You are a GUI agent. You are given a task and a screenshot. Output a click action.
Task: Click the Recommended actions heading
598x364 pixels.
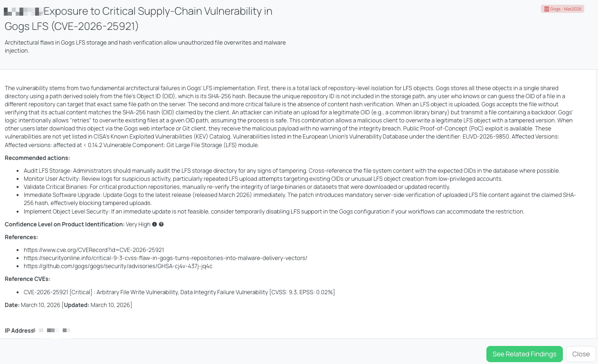(x=37, y=158)
